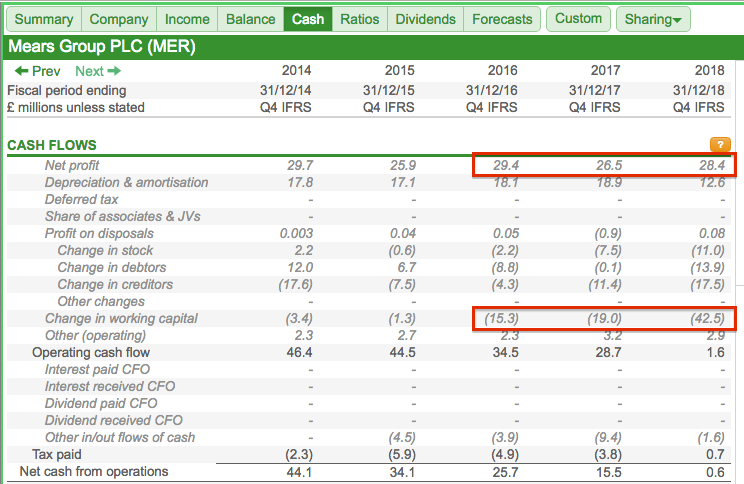Go to next period with Next arrow

pos(98,71)
